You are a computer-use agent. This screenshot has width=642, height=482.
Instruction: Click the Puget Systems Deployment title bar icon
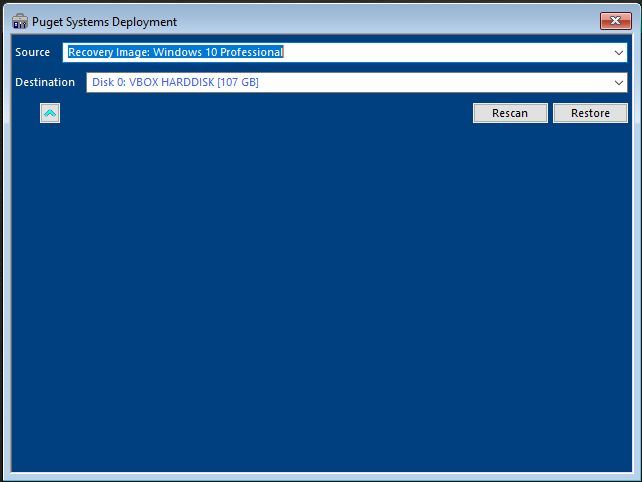pyautogui.click(x=19, y=22)
